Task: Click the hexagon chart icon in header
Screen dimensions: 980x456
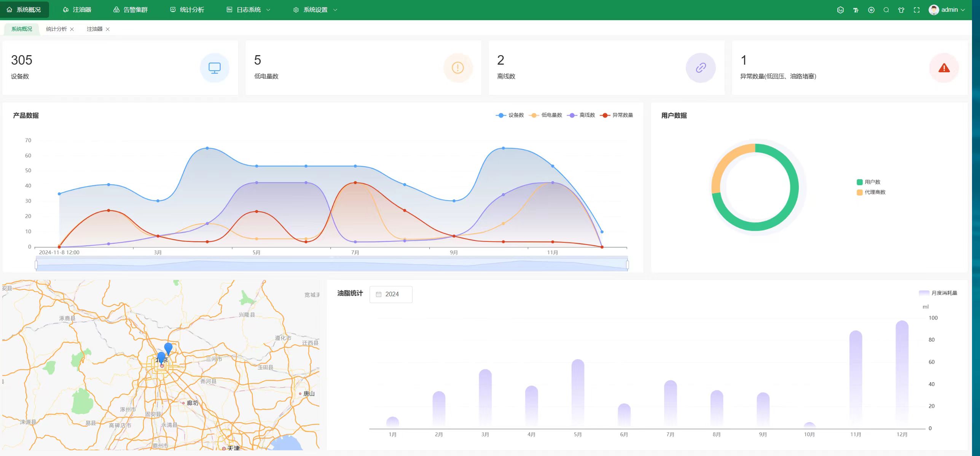Action: 840,10
